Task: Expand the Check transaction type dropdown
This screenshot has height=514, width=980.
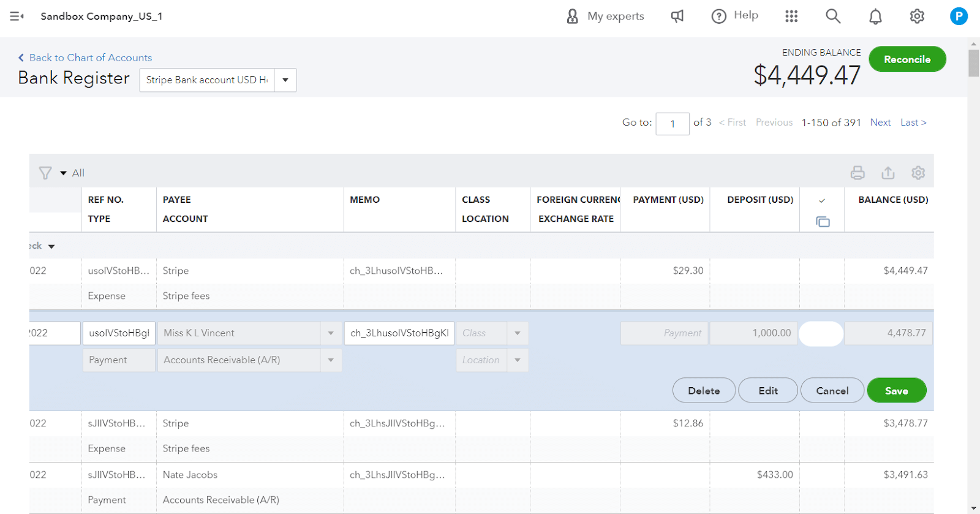Action: pos(51,247)
